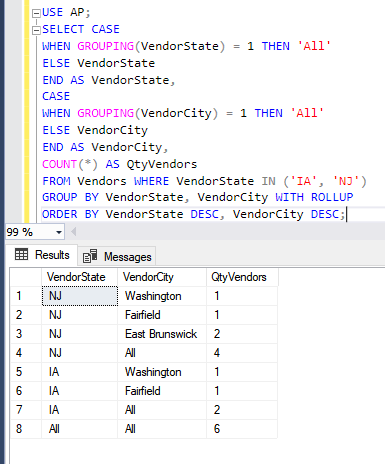Select the QtyVendors value 2 in row 3
Image resolution: width=385 pixels, height=464 pixels.
click(242, 334)
